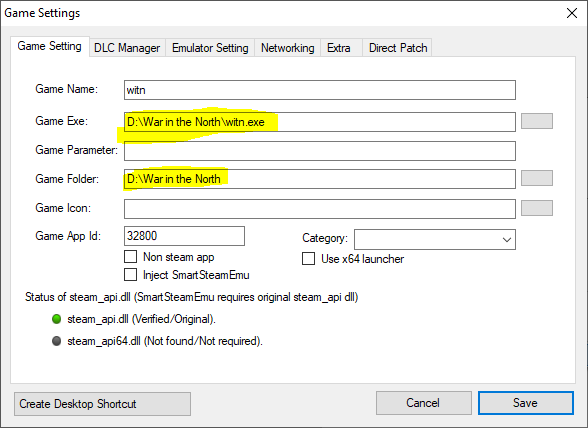This screenshot has height=428, width=588.
Task: Open the Direct Patch tab
Action: pyautogui.click(x=398, y=48)
